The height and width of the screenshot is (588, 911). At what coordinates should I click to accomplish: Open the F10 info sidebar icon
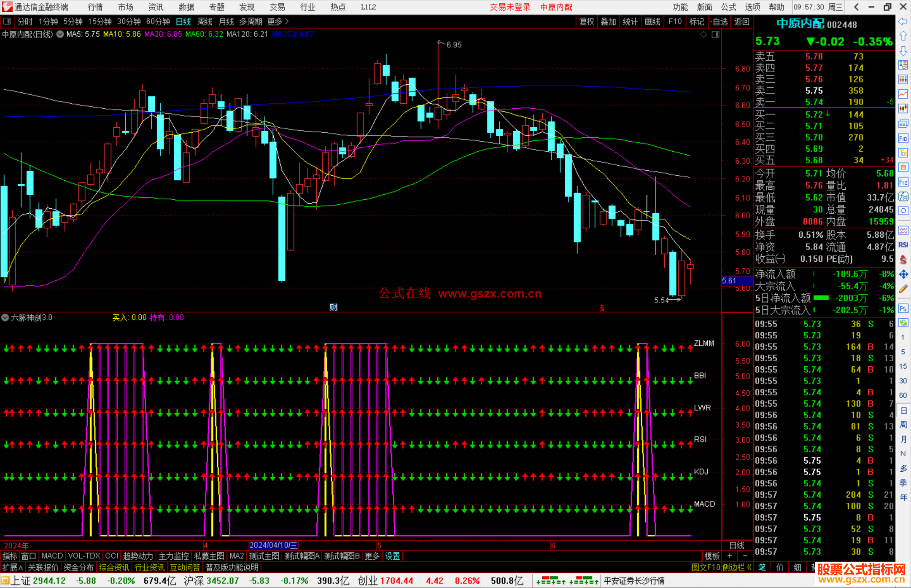pyautogui.click(x=903, y=138)
